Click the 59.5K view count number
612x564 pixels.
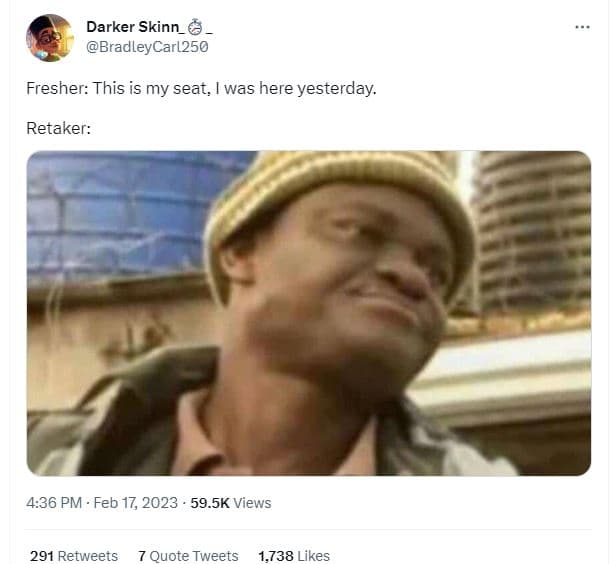click(209, 503)
